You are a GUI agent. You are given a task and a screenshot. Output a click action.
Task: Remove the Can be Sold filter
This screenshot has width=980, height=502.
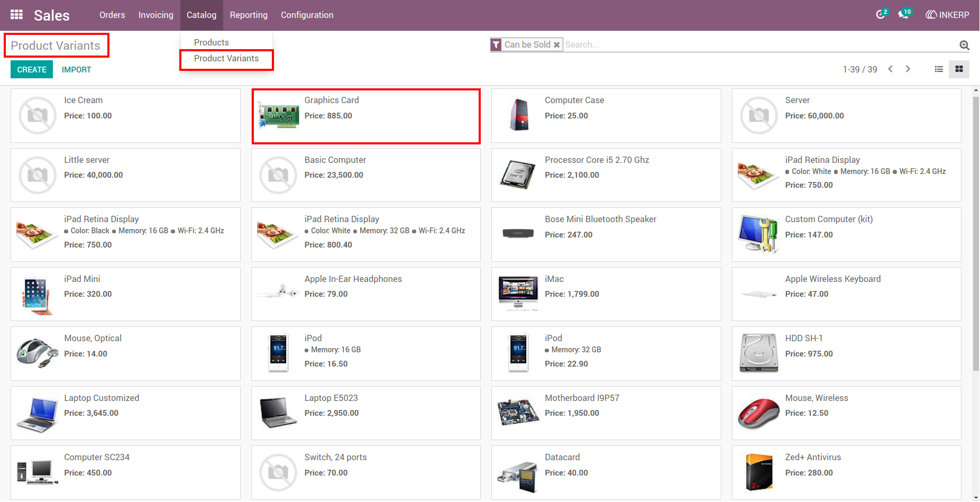pyautogui.click(x=556, y=45)
